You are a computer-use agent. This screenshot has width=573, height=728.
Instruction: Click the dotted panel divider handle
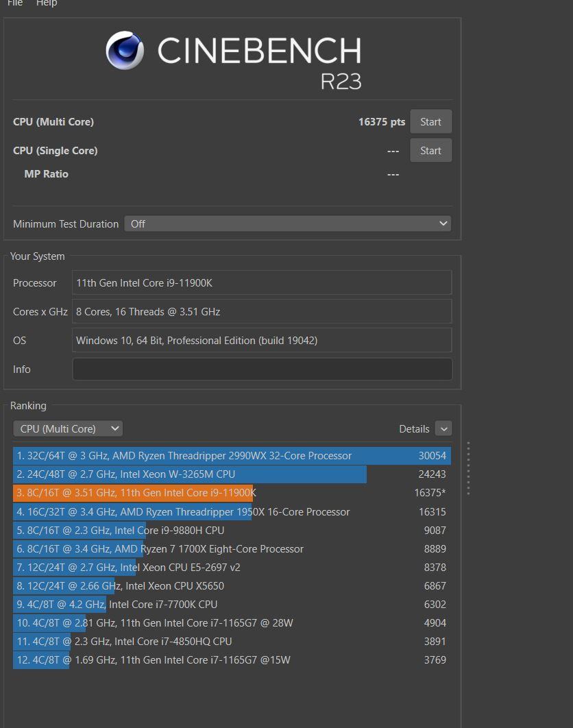(x=468, y=468)
